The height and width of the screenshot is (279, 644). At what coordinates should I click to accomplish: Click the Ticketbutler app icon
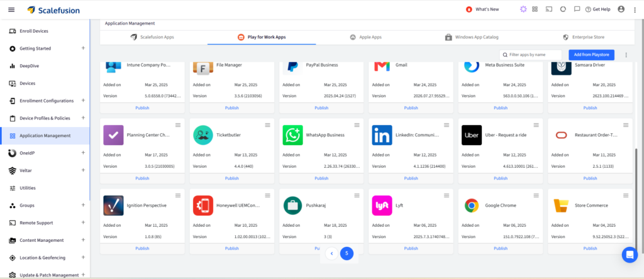(203, 135)
